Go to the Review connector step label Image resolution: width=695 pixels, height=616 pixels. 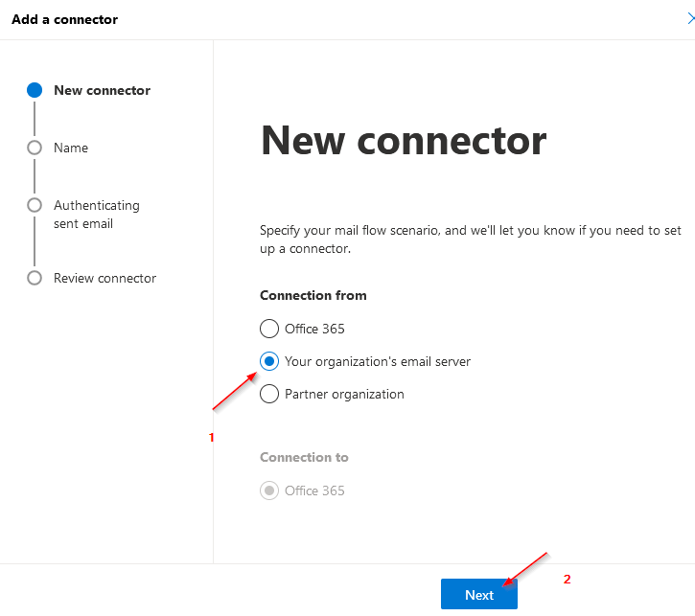point(105,278)
